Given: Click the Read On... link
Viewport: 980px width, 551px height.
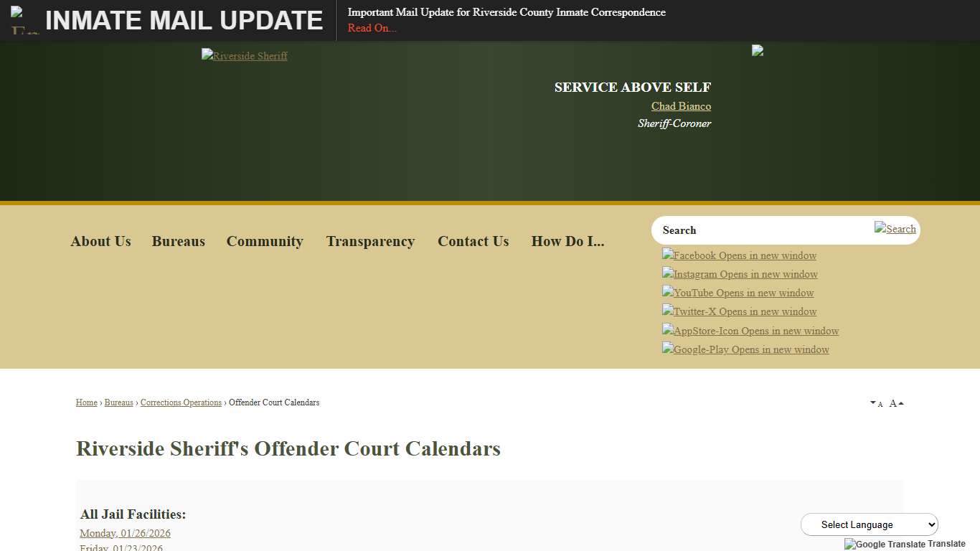Looking at the screenshot, I should tap(372, 28).
